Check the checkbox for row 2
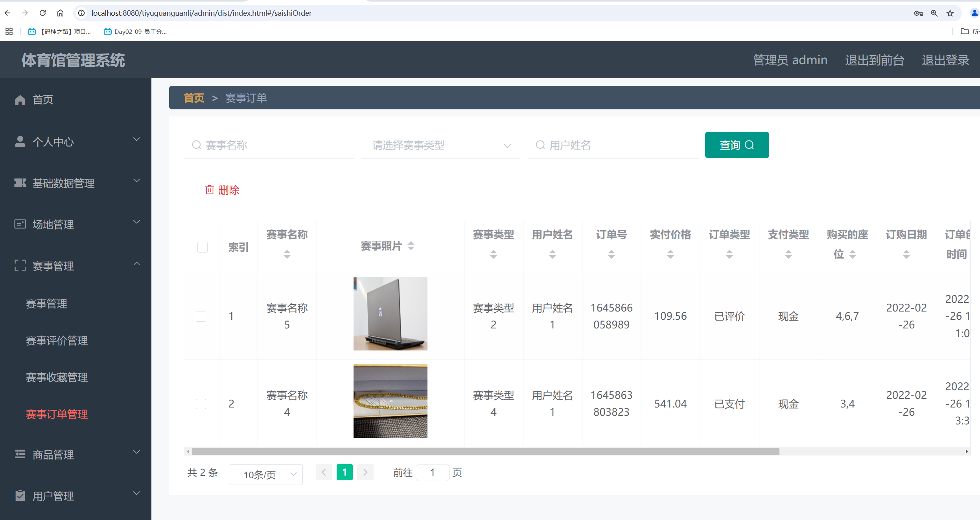 pyautogui.click(x=201, y=404)
